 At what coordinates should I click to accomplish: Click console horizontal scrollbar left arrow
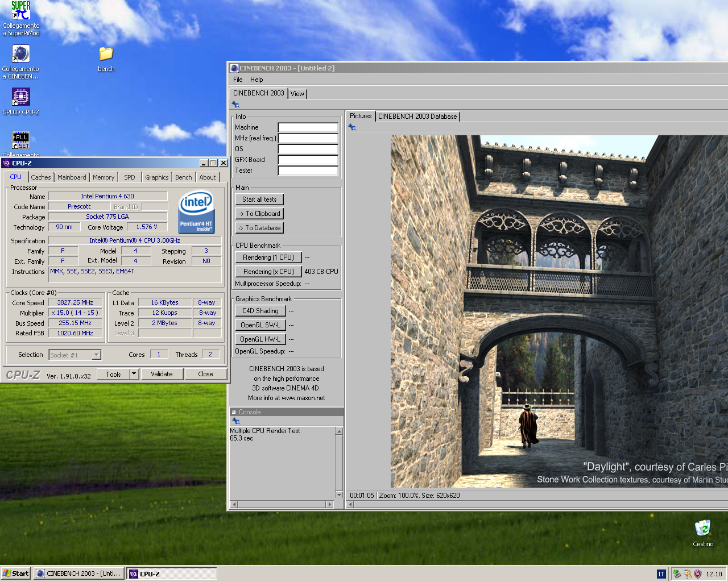234,505
